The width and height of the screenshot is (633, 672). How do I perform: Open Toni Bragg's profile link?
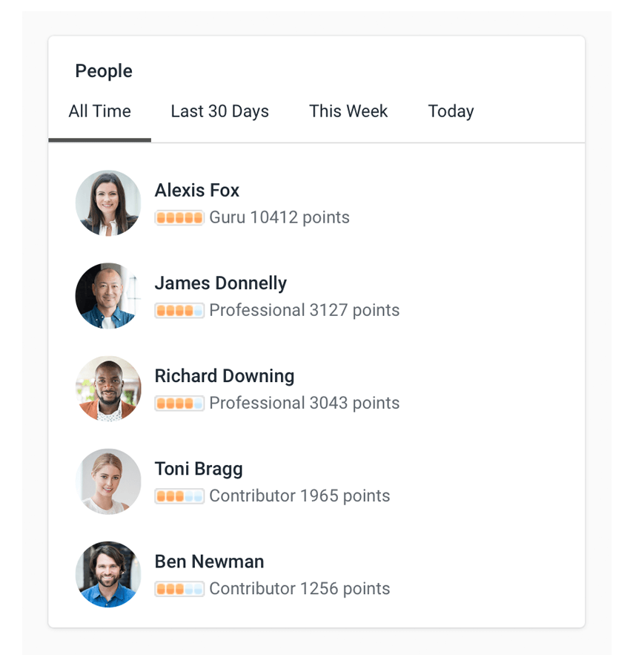click(x=199, y=469)
